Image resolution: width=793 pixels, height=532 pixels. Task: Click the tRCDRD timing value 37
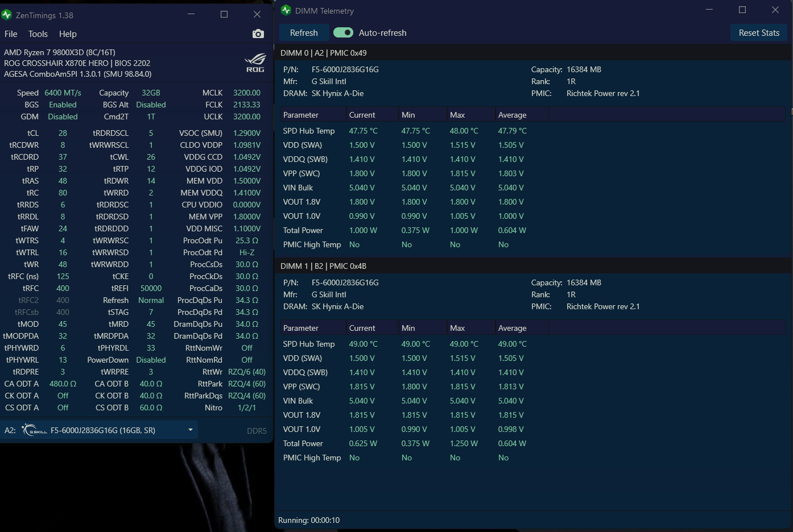click(x=63, y=157)
